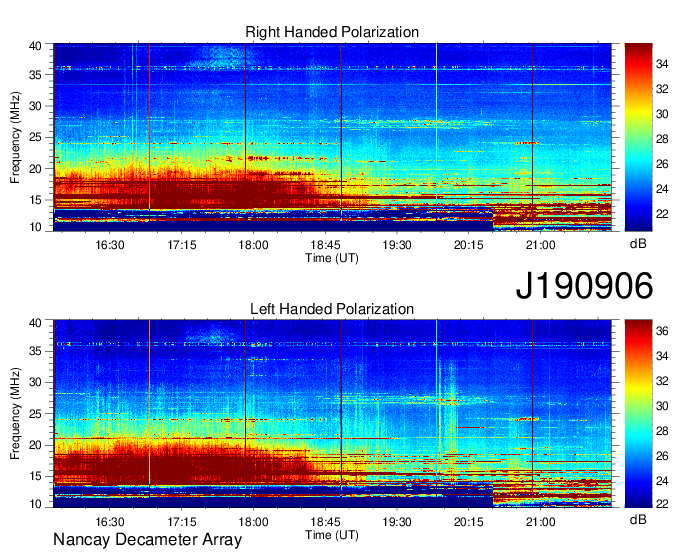Click 20:15 tick under Right Handed plot
680x552 pixels.
point(469,245)
